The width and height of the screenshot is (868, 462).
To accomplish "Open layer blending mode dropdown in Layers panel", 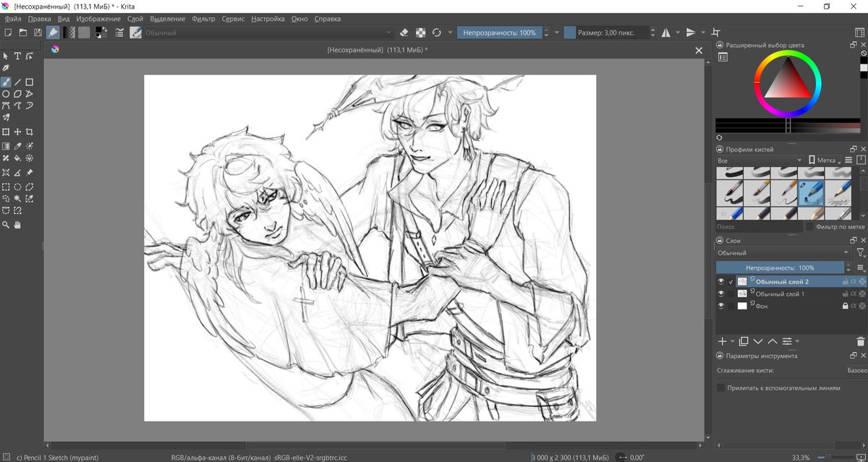I will pyautogui.click(x=783, y=253).
